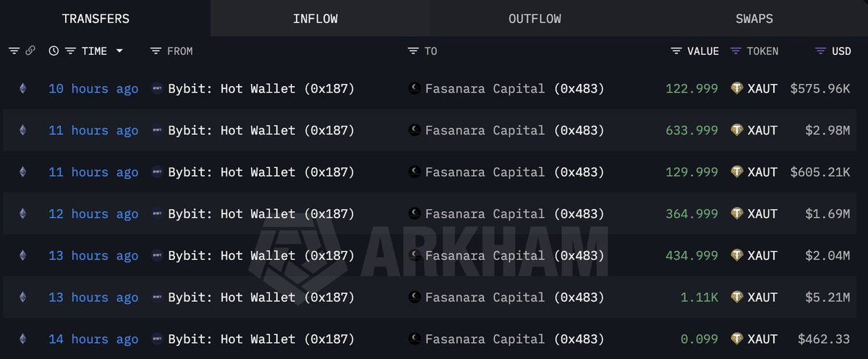Switch to the SWAPS tab
This screenshot has height=359, width=868.
pyautogui.click(x=754, y=19)
